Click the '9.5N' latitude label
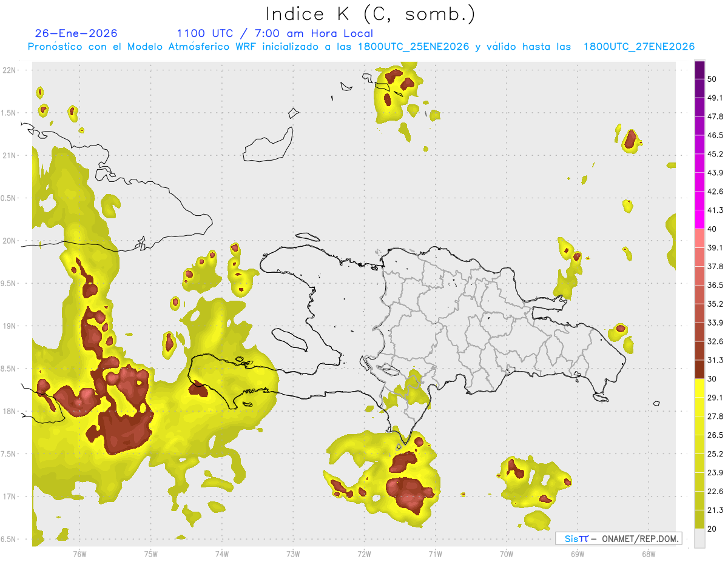Image resolution: width=728 pixels, height=562 pixels. [8, 283]
